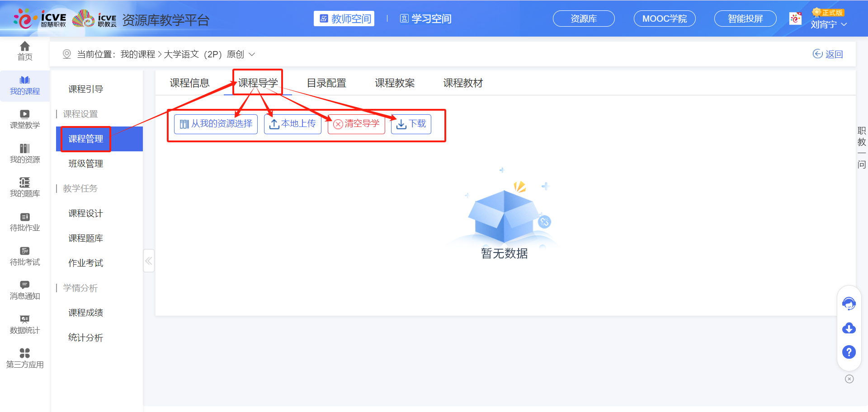Open 待批考试 sidebar icon
The width and height of the screenshot is (868, 412).
click(25, 256)
